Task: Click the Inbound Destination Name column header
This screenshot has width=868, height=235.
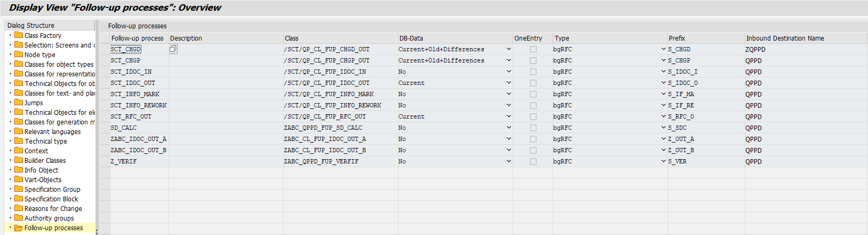Action: 785,38
